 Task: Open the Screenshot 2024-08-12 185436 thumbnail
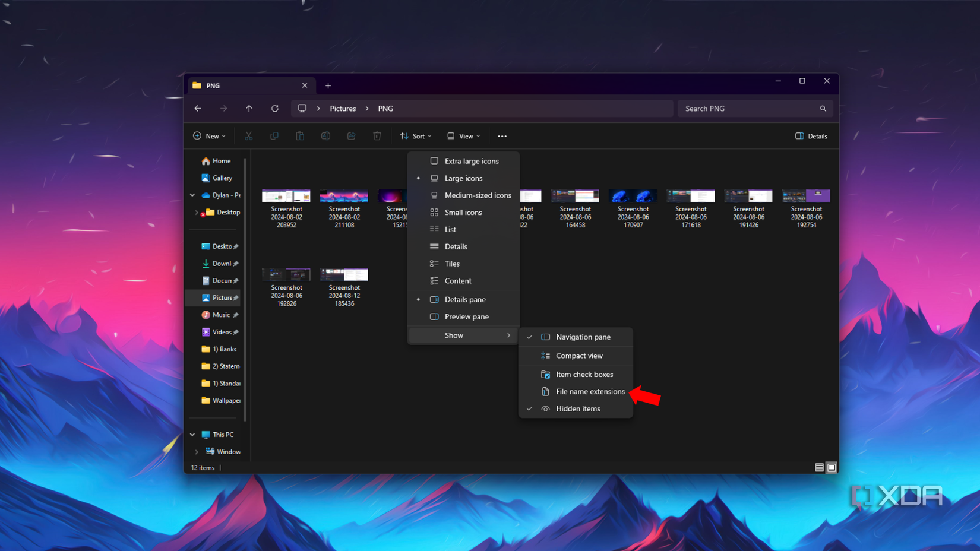[x=343, y=274]
